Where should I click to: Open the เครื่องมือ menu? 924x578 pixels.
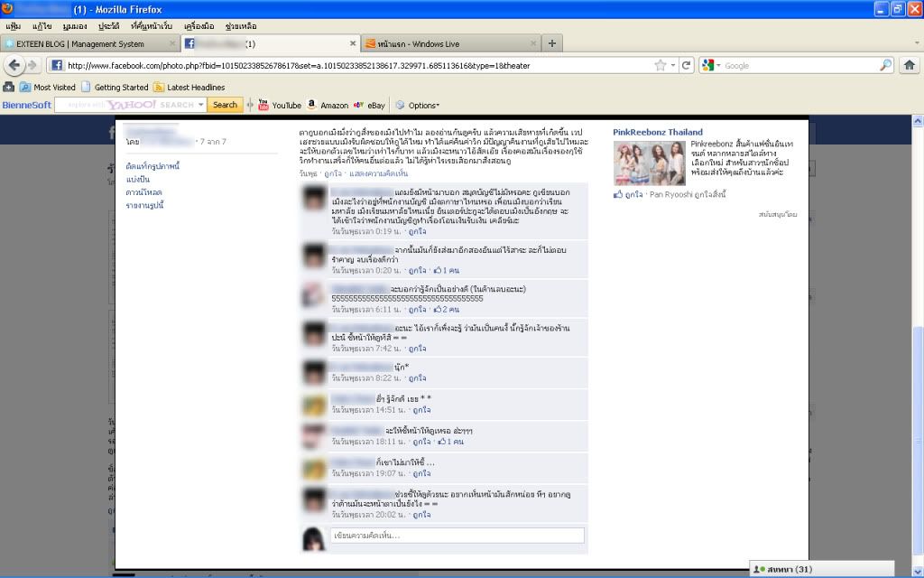pos(199,26)
